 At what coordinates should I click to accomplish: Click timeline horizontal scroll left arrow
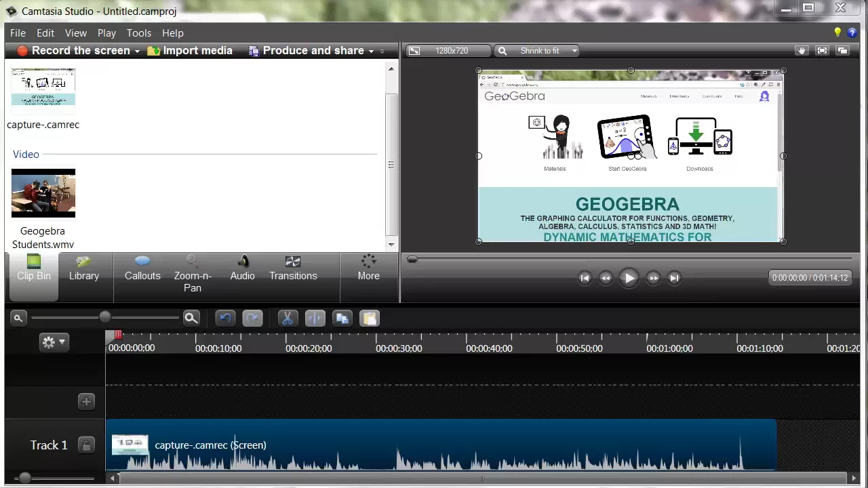pyautogui.click(x=113, y=479)
